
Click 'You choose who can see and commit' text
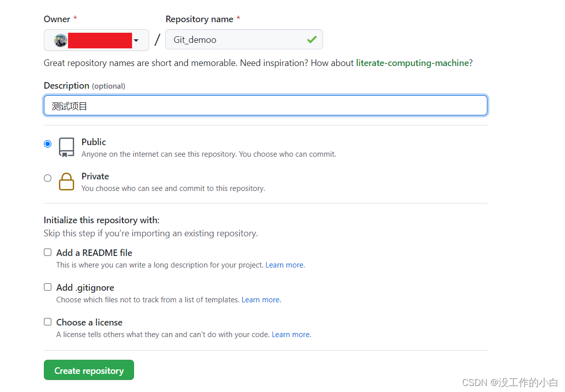(173, 188)
